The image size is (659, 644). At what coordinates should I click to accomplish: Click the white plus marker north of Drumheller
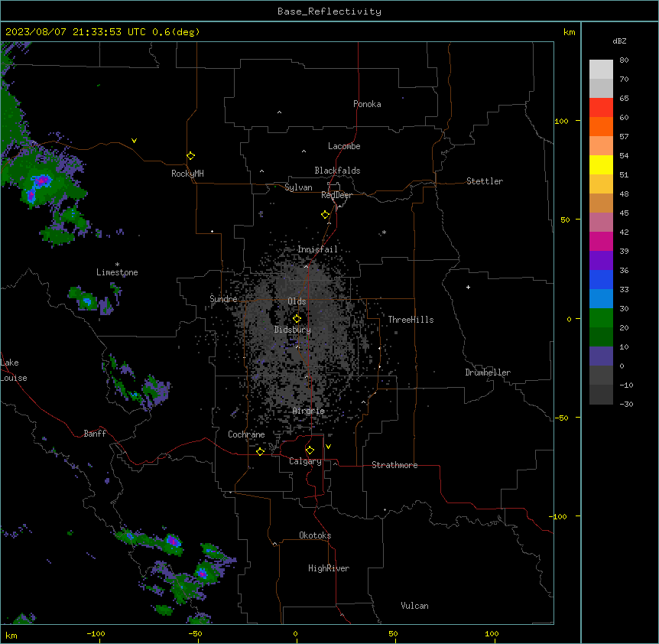468,287
